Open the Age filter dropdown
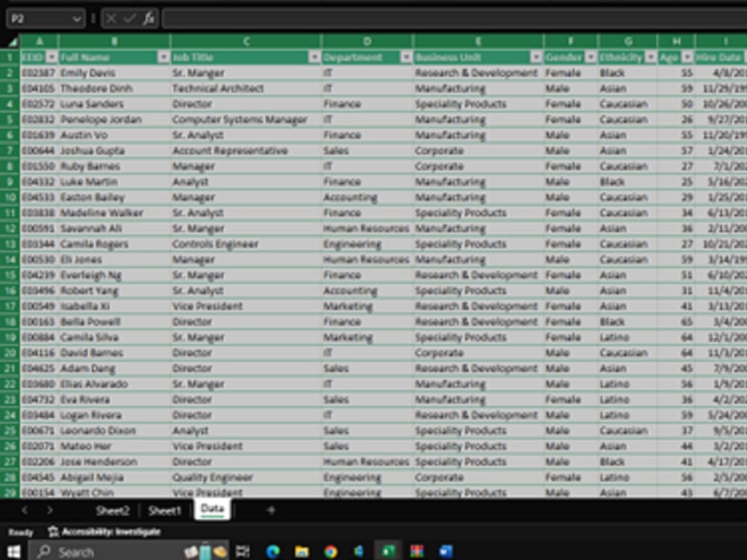Screen dimensions: 747x560 687,57
